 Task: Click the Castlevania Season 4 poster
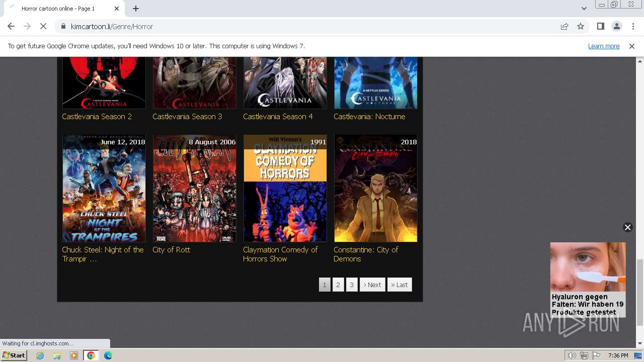pos(285,82)
